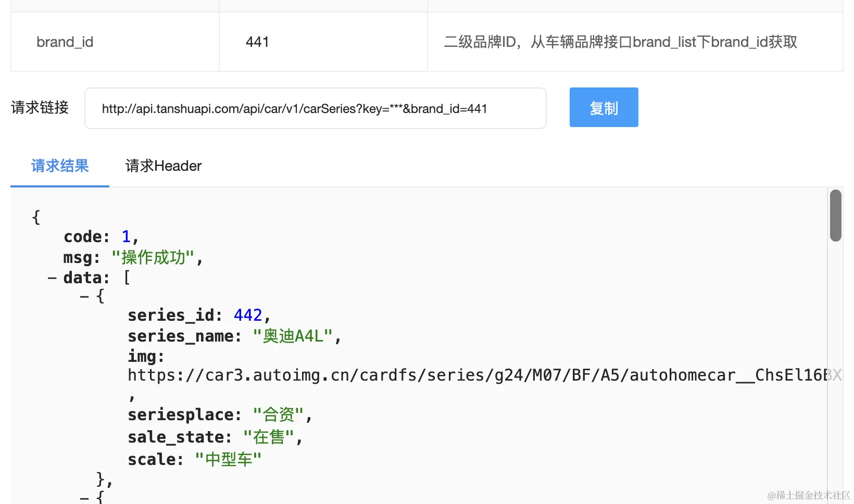Collapse the data array node

(x=52, y=278)
